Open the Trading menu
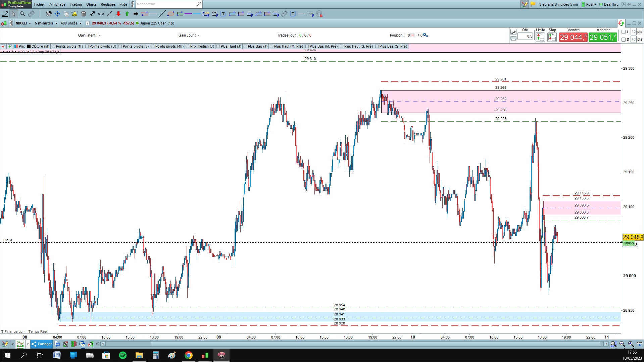This screenshot has height=362, width=644. click(x=76, y=4)
